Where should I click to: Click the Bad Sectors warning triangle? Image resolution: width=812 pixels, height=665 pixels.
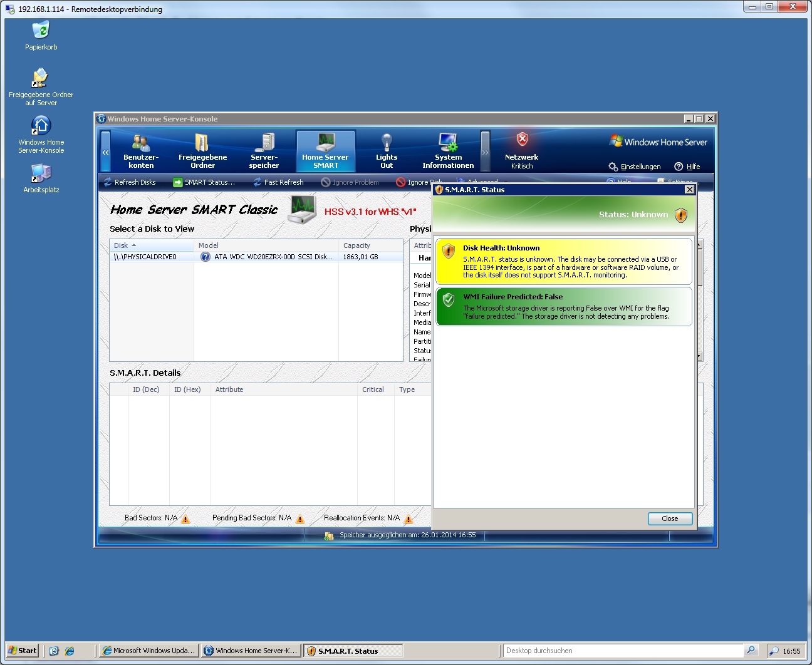185,518
